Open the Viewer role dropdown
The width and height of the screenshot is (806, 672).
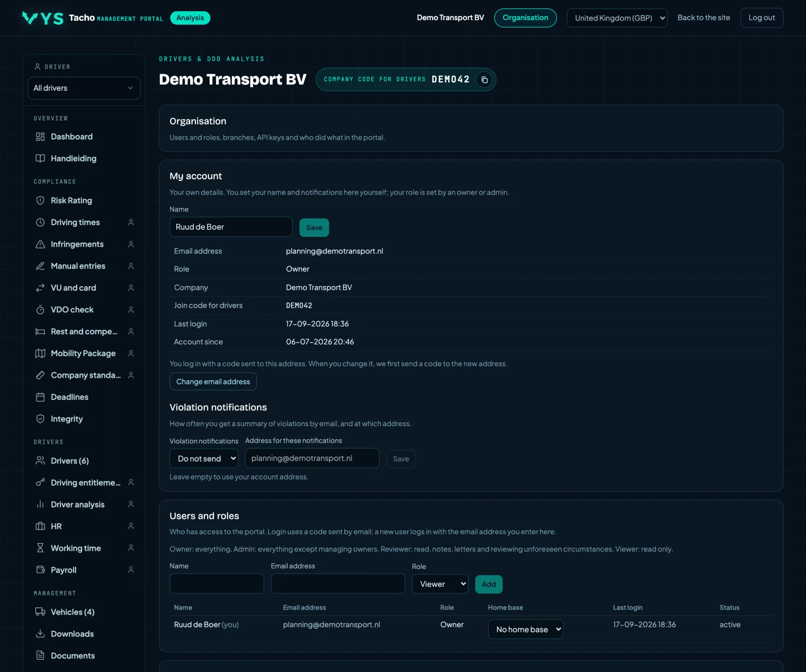click(440, 584)
